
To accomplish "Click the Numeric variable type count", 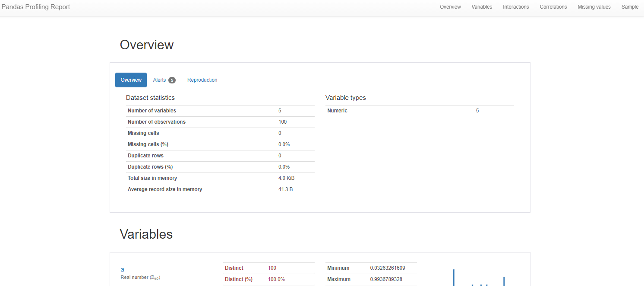I will click(477, 110).
